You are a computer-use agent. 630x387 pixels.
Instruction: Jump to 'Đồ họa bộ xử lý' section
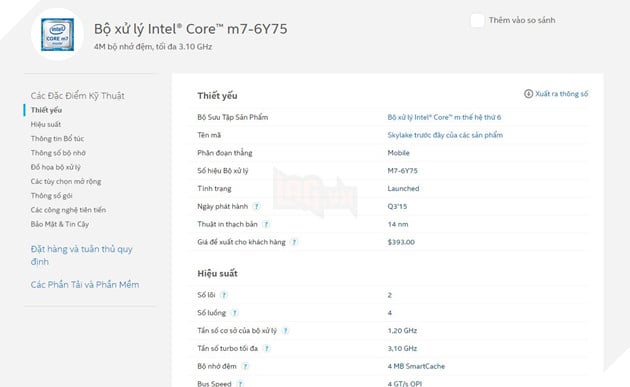[55, 167]
